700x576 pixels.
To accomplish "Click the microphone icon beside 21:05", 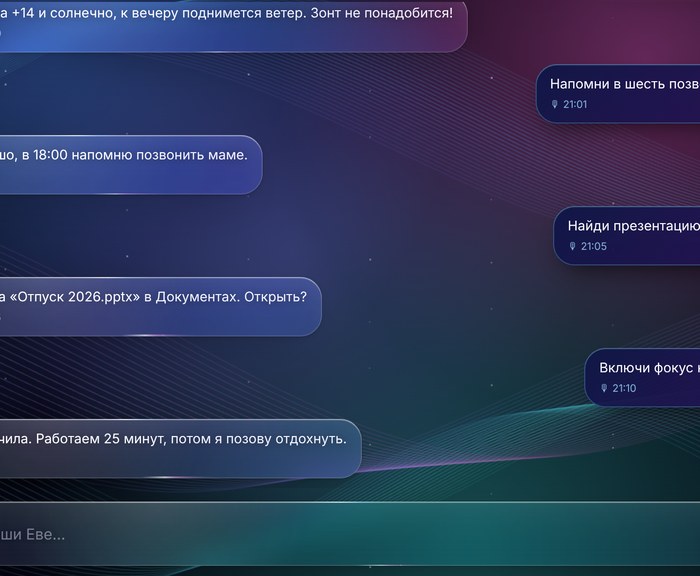I will 572,246.
